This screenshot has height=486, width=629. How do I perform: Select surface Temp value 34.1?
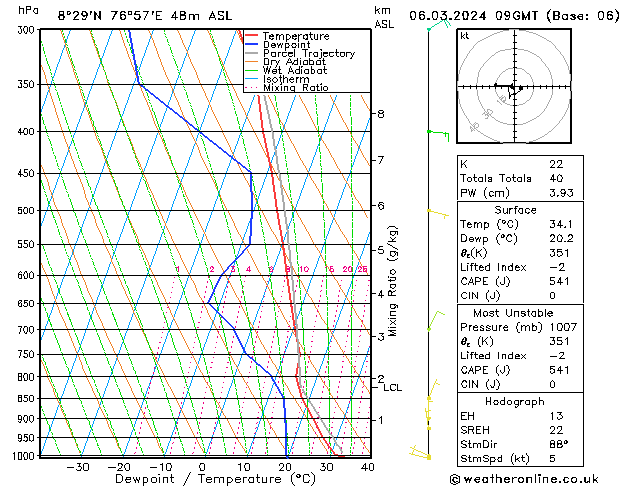pos(561,224)
